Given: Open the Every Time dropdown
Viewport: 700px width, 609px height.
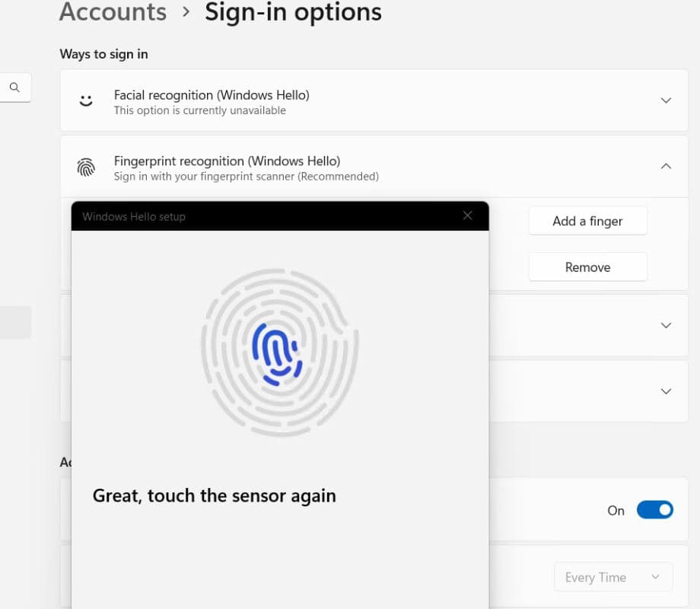Looking at the screenshot, I should 613,577.
